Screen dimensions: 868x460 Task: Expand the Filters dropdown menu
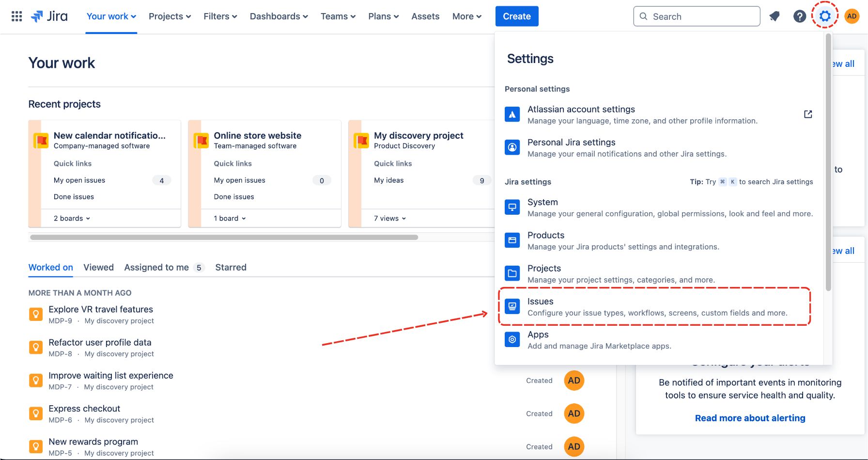click(x=220, y=16)
